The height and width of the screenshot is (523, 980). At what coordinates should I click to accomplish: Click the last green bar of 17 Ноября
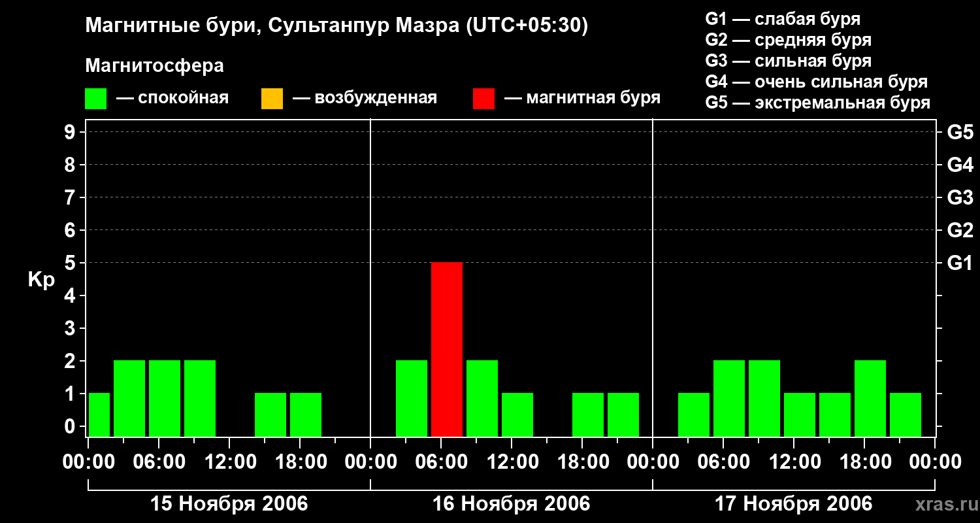point(906,414)
